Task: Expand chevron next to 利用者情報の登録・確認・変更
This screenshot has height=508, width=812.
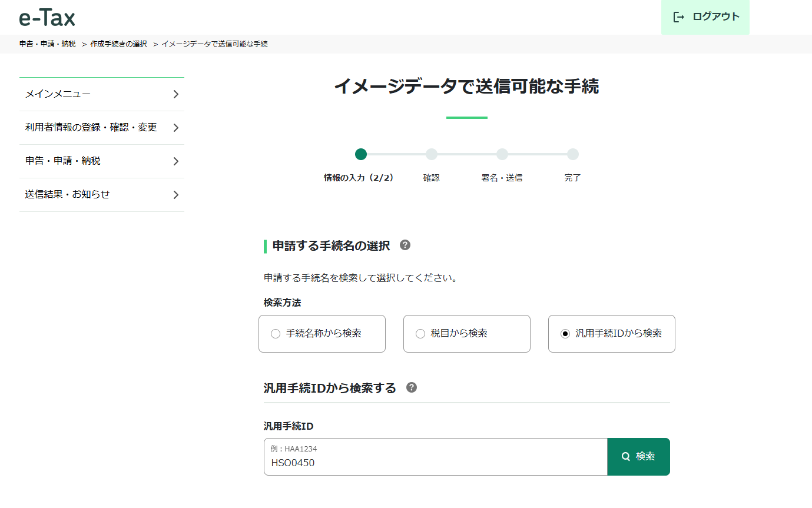Action: pos(175,128)
